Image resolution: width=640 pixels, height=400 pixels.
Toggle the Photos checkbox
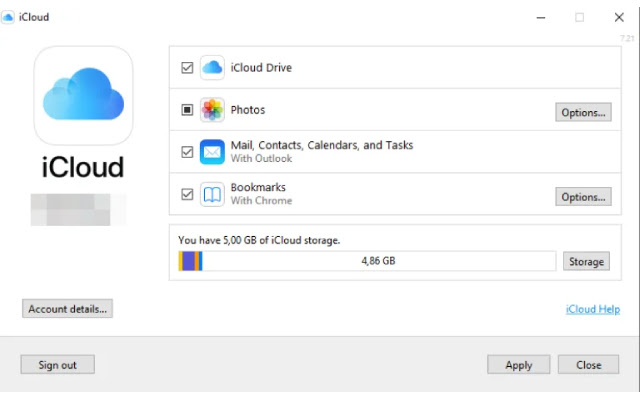187,110
